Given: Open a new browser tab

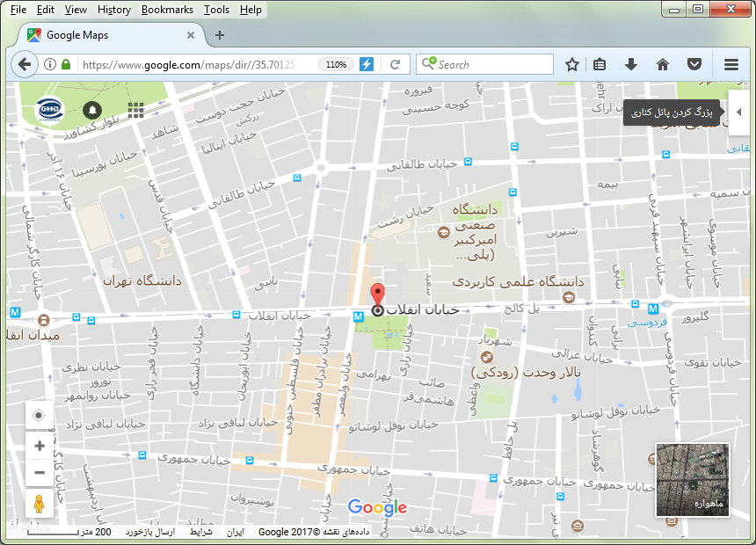Looking at the screenshot, I should (x=220, y=35).
